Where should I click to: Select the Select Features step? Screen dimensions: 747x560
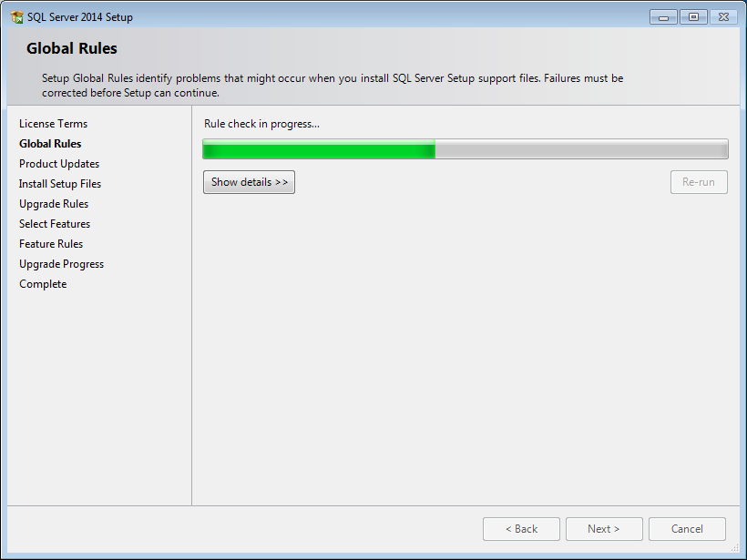tap(55, 224)
